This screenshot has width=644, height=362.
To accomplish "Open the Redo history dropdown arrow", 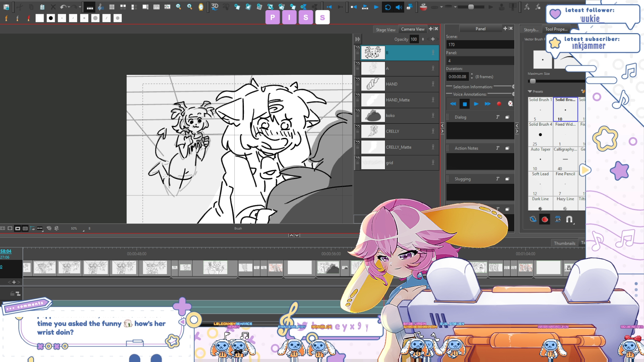I will (x=80, y=7).
